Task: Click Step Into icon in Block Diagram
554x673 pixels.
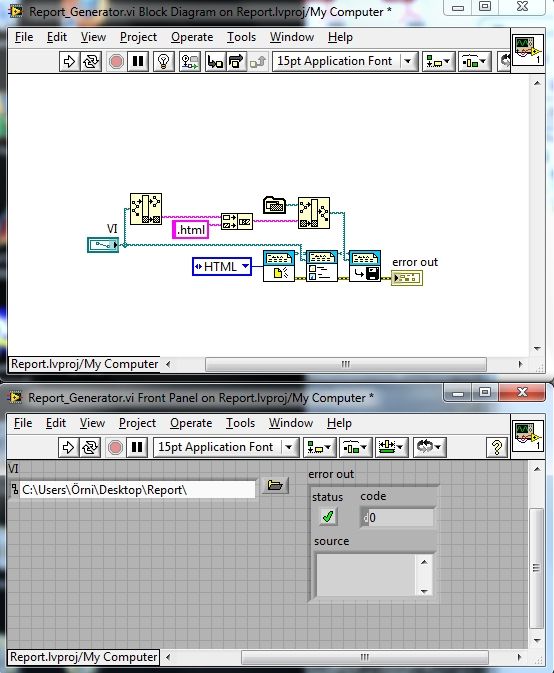Action: 215,61
